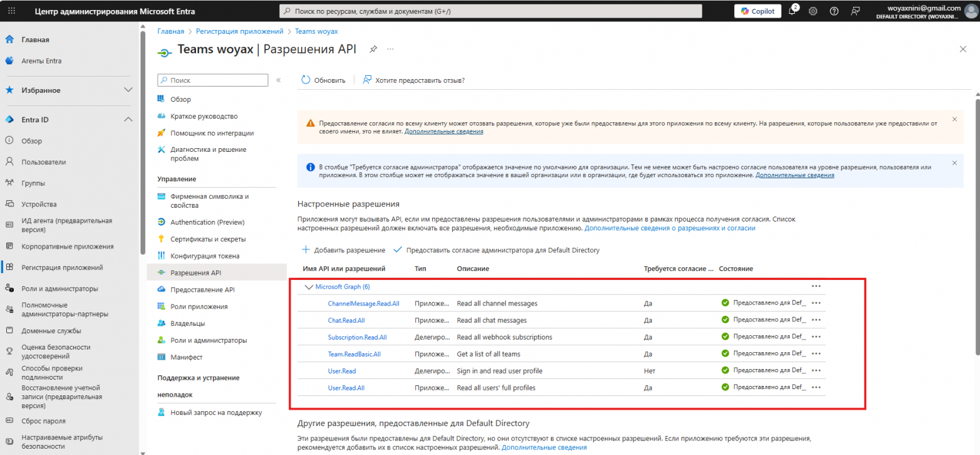Click the global search box in top bar
The width and height of the screenshot is (980, 455).
coord(491,11)
